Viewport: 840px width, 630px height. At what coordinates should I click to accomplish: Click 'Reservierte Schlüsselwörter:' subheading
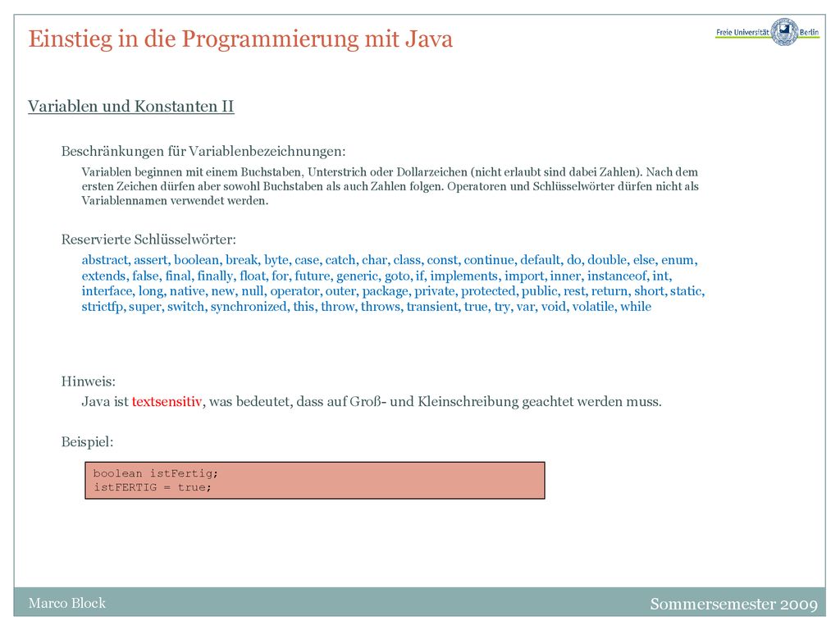click(x=148, y=240)
